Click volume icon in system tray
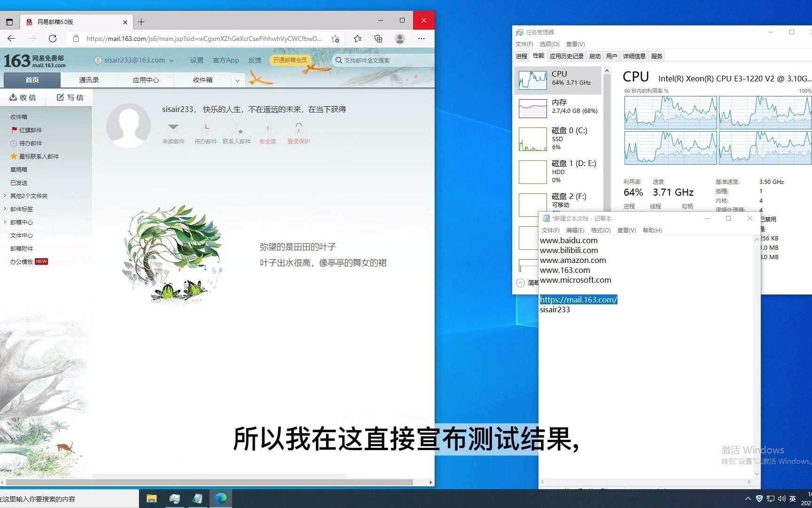The width and height of the screenshot is (812, 508). [x=781, y=499]
